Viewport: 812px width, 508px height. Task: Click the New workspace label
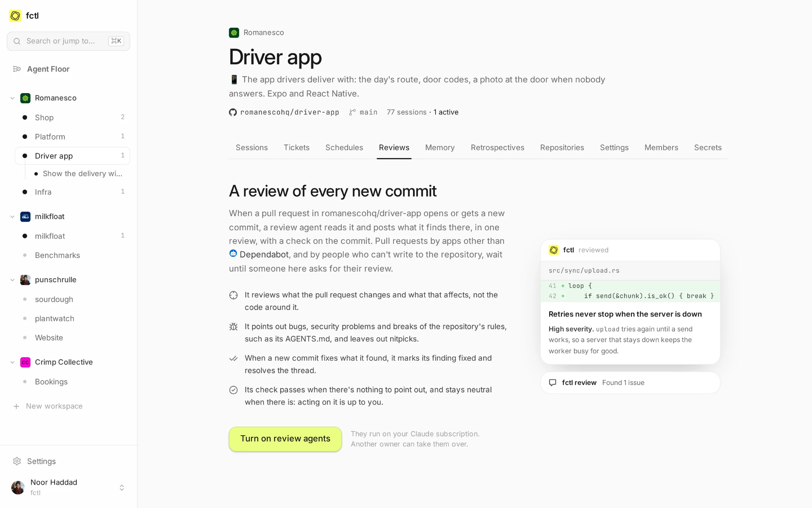pyautogui.click(x=54, y=406)
